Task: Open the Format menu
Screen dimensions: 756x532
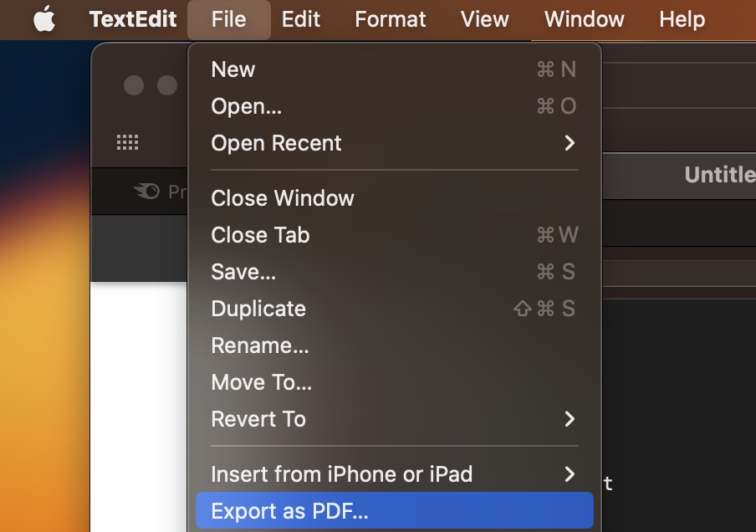Action: tap(390, 19)
